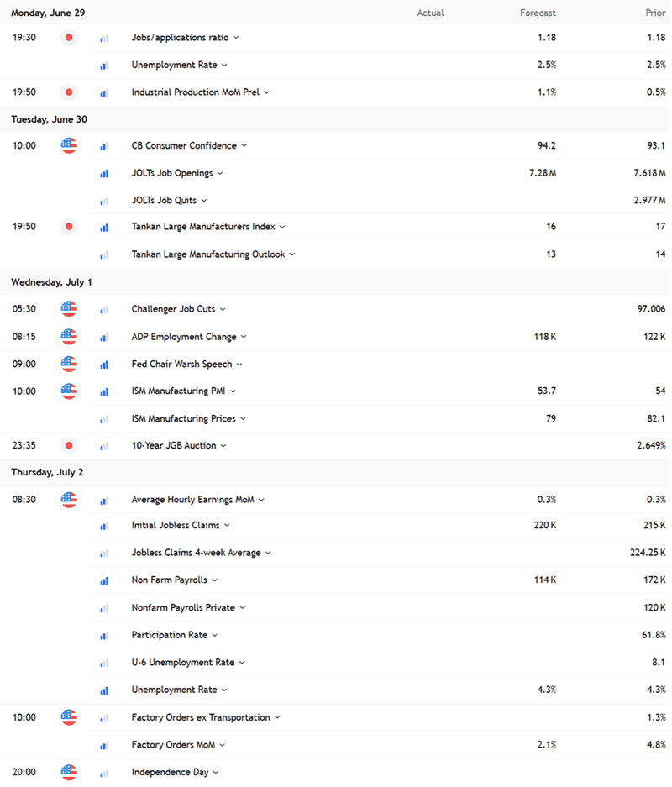Expand the Industrial Production MoM Prel chevron
This screenshot has width=672, height=787.
266,92
